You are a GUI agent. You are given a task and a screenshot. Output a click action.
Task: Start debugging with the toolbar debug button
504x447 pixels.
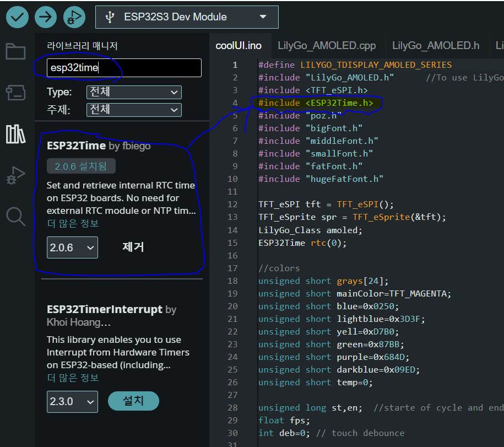coord(74,17)
